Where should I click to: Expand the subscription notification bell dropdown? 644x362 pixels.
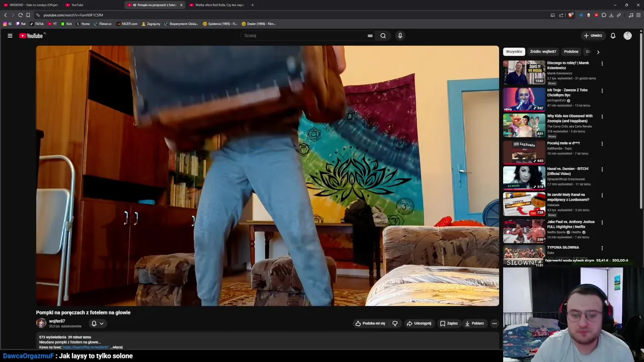pyautogui.click(x=97, y=324)
